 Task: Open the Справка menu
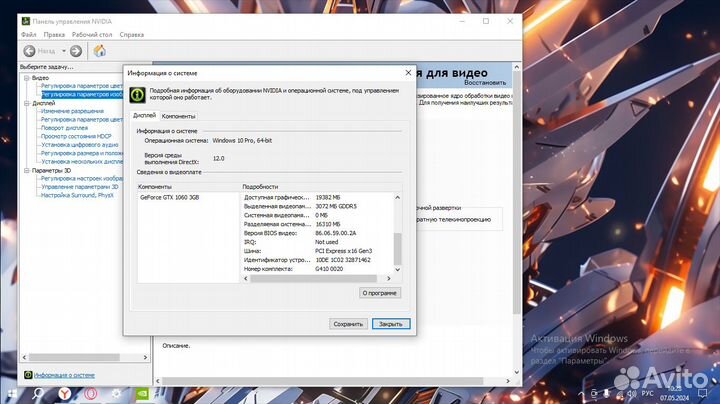(x=131, y=34)
